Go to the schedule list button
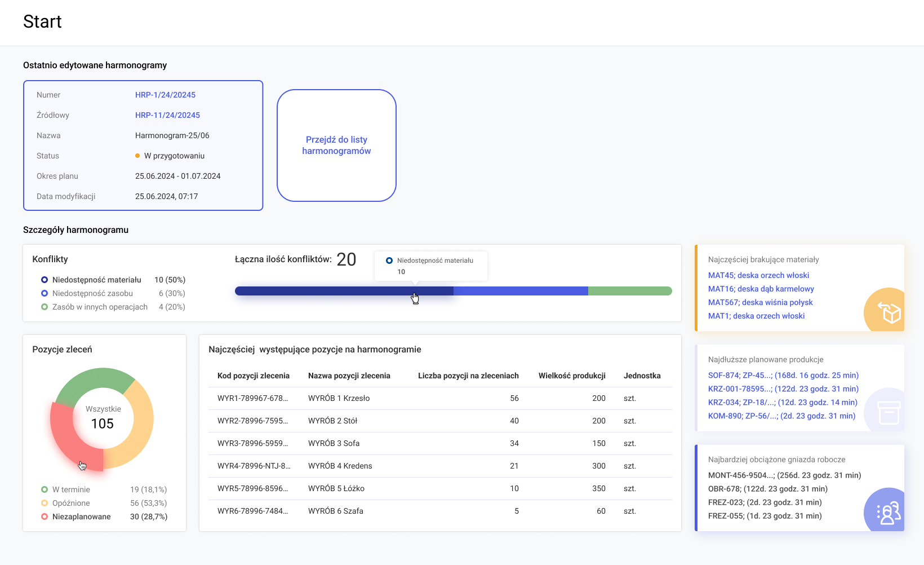 coord(336,145)
